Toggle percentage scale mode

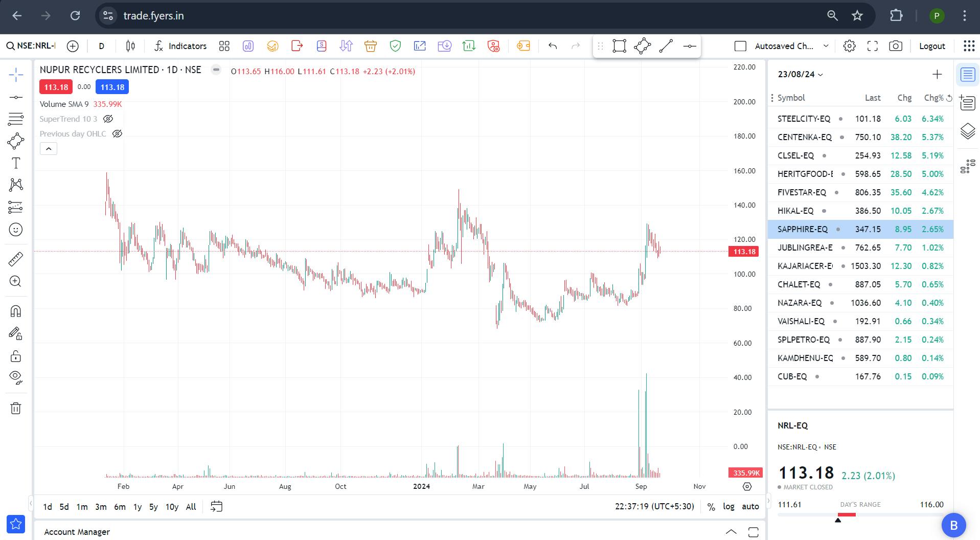[711, 507]
